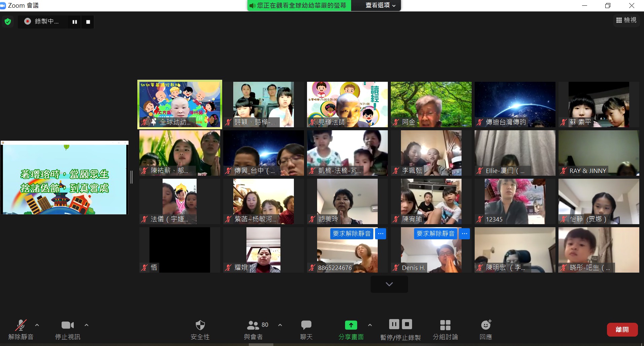Click the Share Screen (分享畫面) icon
The height and width of the screenshot is (346, 644).
[x=351, y=325]
